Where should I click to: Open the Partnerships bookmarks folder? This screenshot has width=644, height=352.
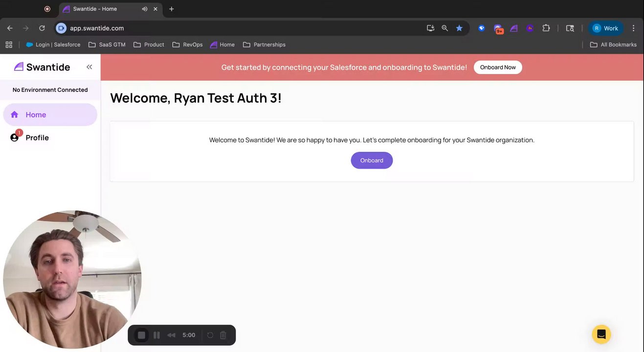[264, 44]
